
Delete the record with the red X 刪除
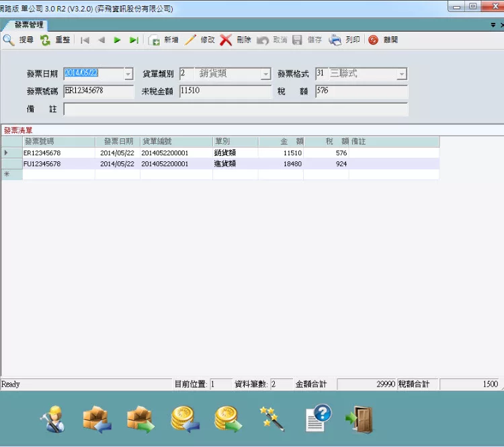click(x=235, y=40)
